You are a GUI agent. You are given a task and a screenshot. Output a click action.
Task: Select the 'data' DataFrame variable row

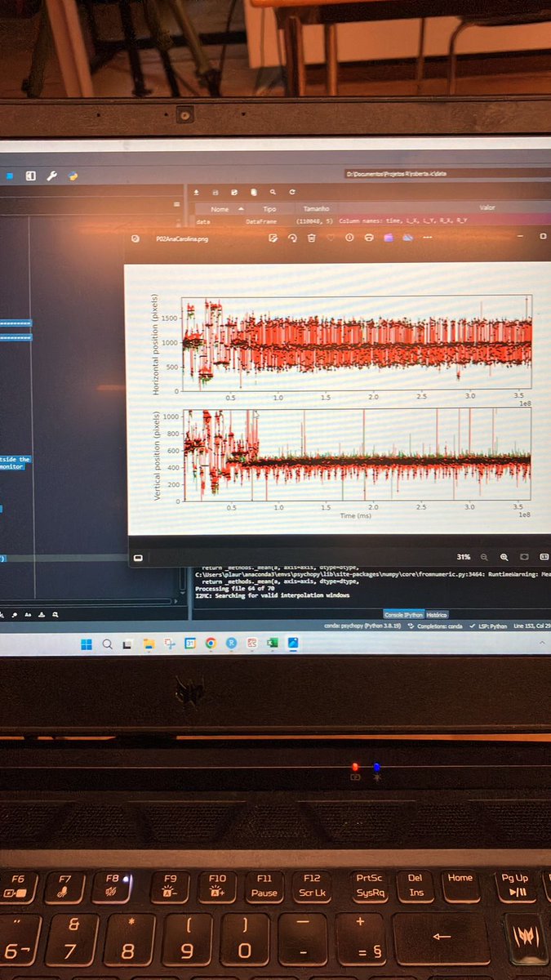(371, 221)
